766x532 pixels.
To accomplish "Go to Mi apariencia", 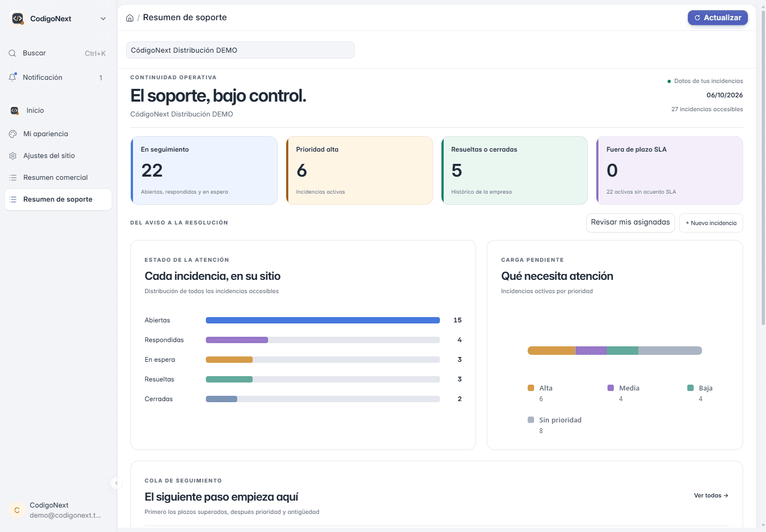I will [x=58, y=134].
